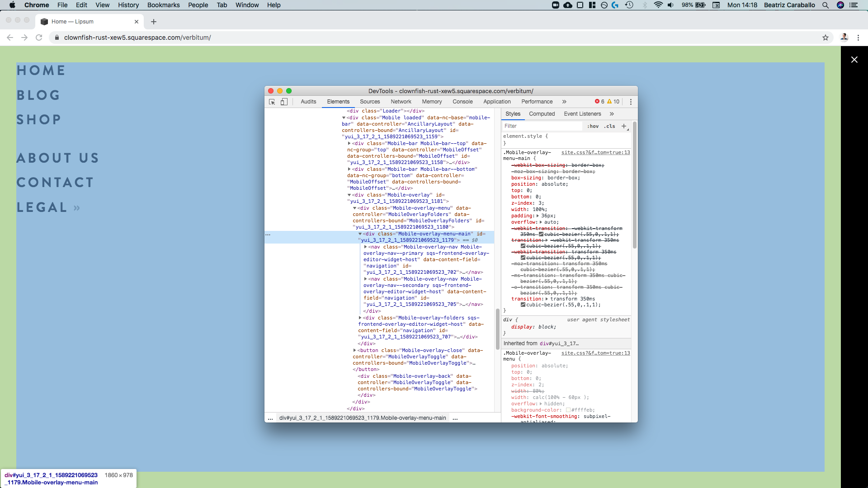Open site.css source link for menu-main
This screenshot has width=868, height=488.
pyautogui.click(x=595, y=153)
